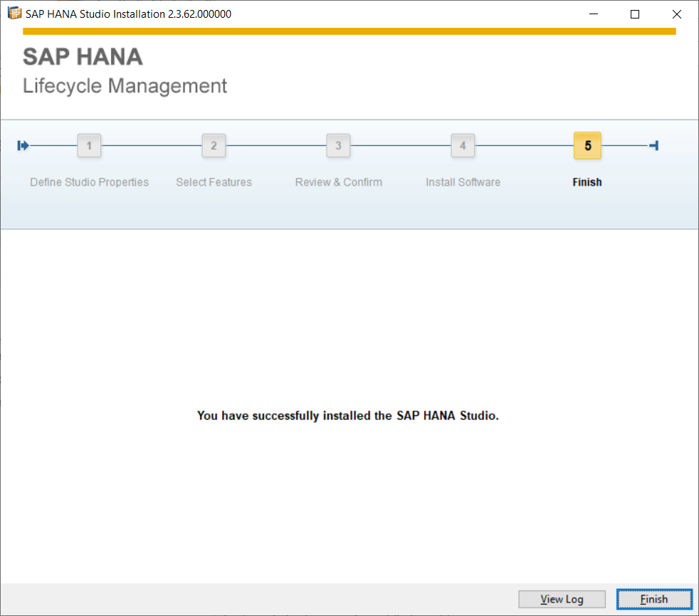Click the Select Features step label
The height and width of the screenshot is (616, 699).
214,182
